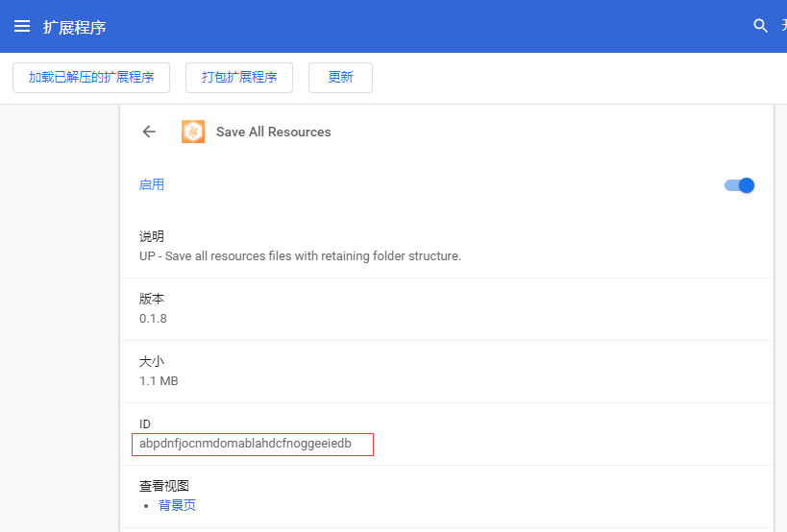Click the 大小 section label

(x=152, y=361)
